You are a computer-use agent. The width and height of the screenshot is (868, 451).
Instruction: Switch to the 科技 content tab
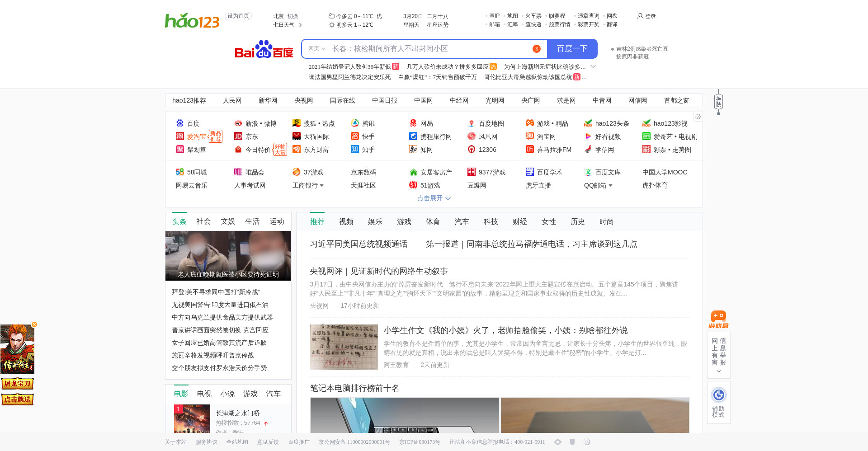491,221
